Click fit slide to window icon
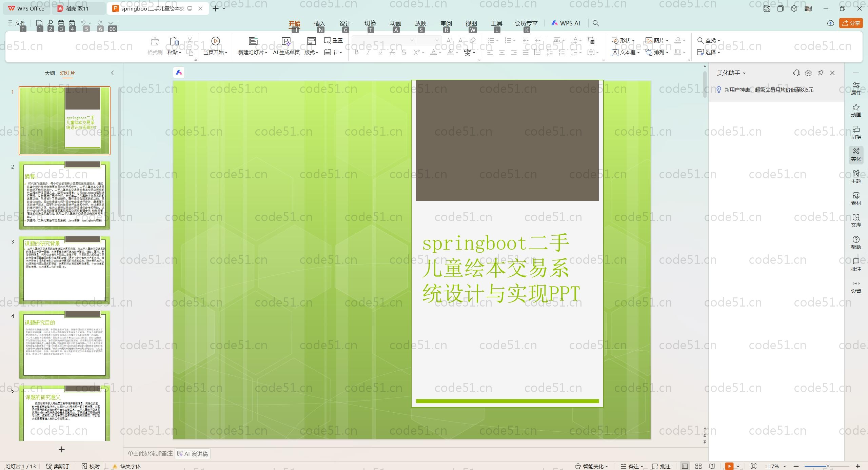 [753, 466]
